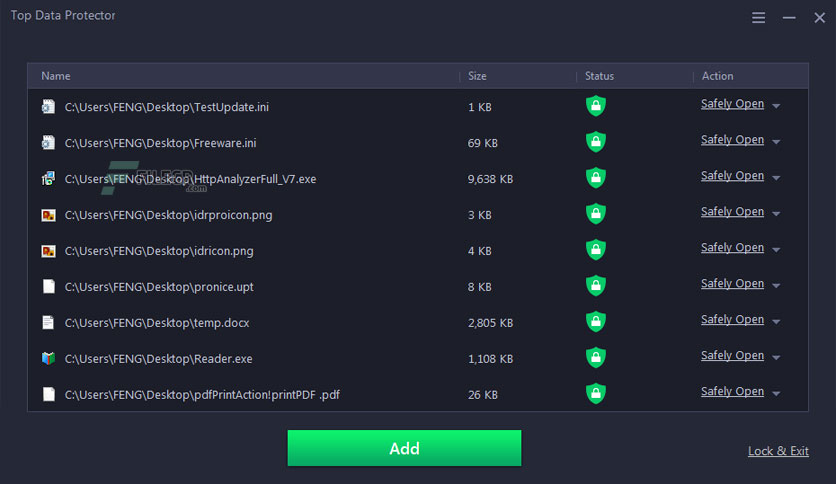Expand action dropdown arrow for TestUpdate.ini
This screenshot has height=484, width=836.
(776, 106)
